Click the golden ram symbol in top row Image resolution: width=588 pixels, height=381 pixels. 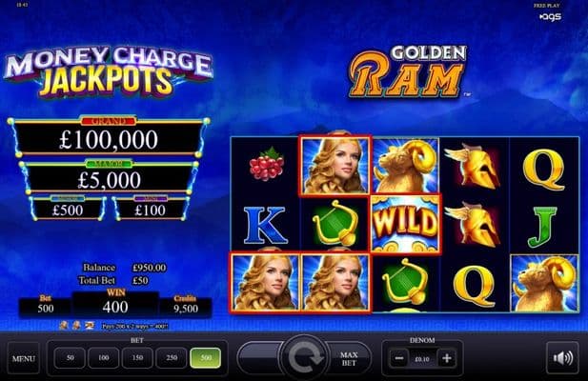click(x=406, y=166)
